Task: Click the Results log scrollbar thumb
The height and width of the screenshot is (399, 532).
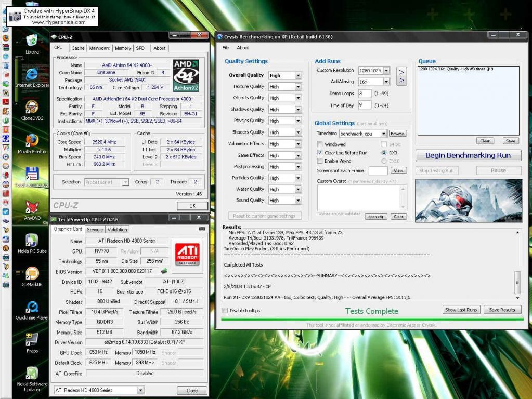Action: point(517,282)
